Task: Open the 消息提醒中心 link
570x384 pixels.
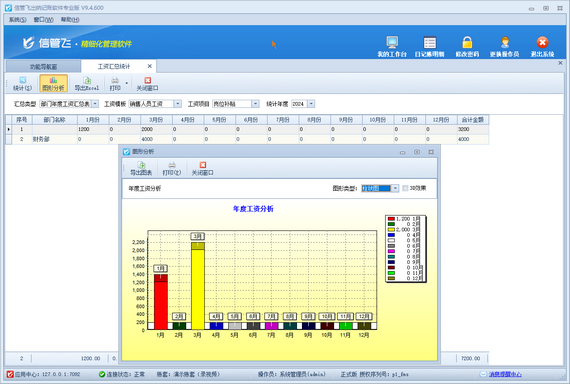Action: [505, 374]
